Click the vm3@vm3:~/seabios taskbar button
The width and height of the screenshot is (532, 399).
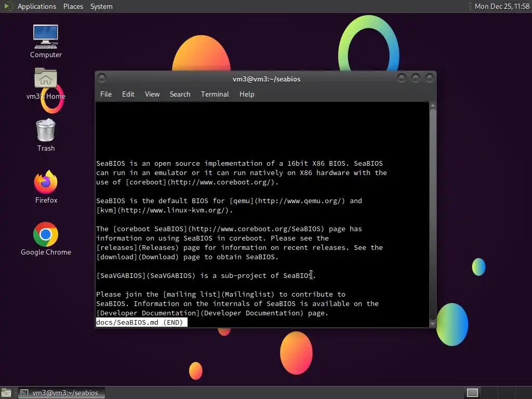tap(61, 393)
